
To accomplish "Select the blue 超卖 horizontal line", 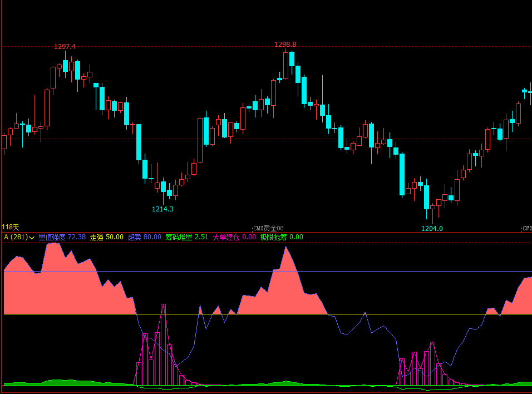I will tap(266, 272).
